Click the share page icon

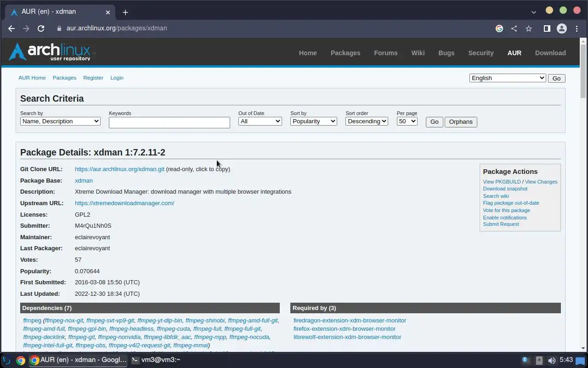click(x=514, y=29)
